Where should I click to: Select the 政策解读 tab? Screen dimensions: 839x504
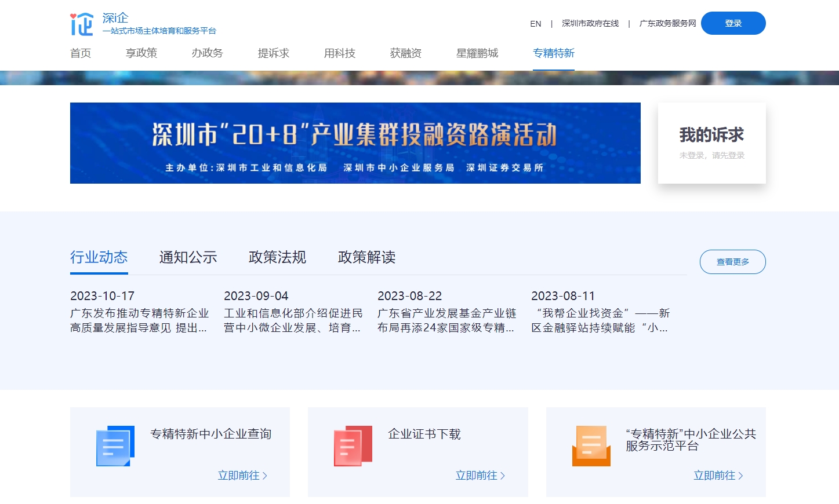(366, 257)
